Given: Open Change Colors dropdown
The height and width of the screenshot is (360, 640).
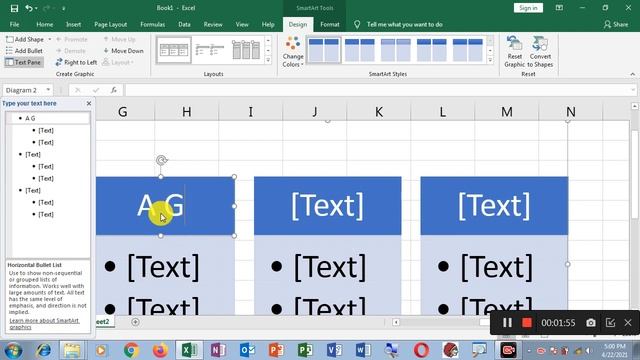Looking at the screenshot, I should point(293,51).
